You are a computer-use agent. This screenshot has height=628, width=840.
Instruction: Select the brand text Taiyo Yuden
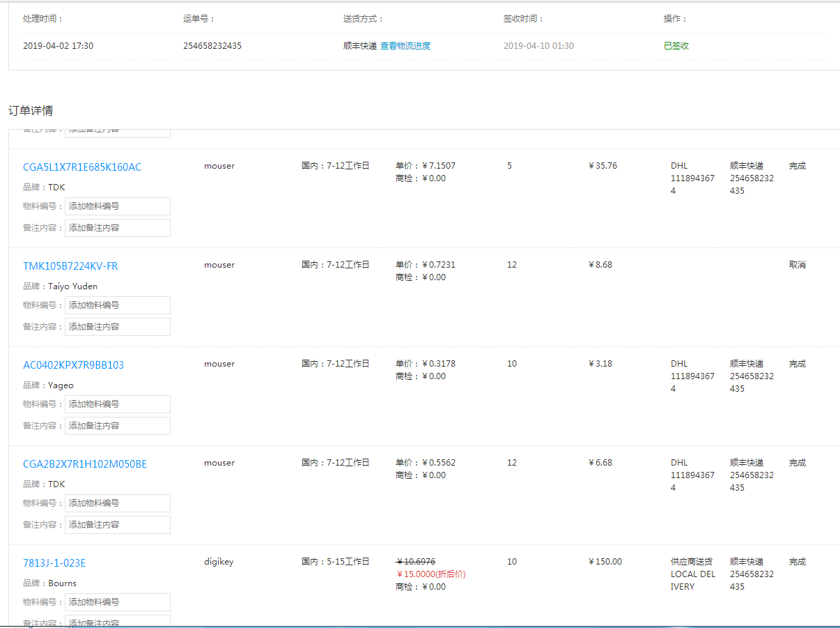pos(73,286)
